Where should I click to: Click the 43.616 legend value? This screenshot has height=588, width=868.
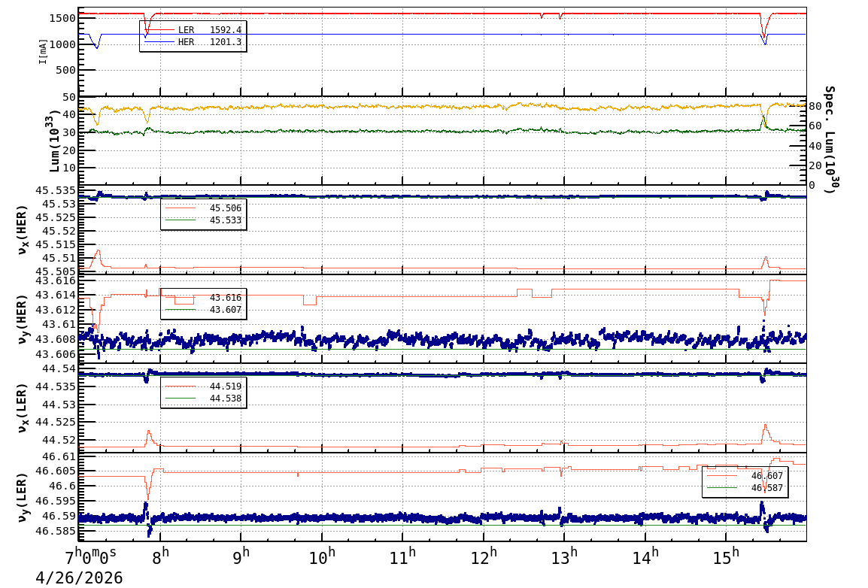coord(226,298)
